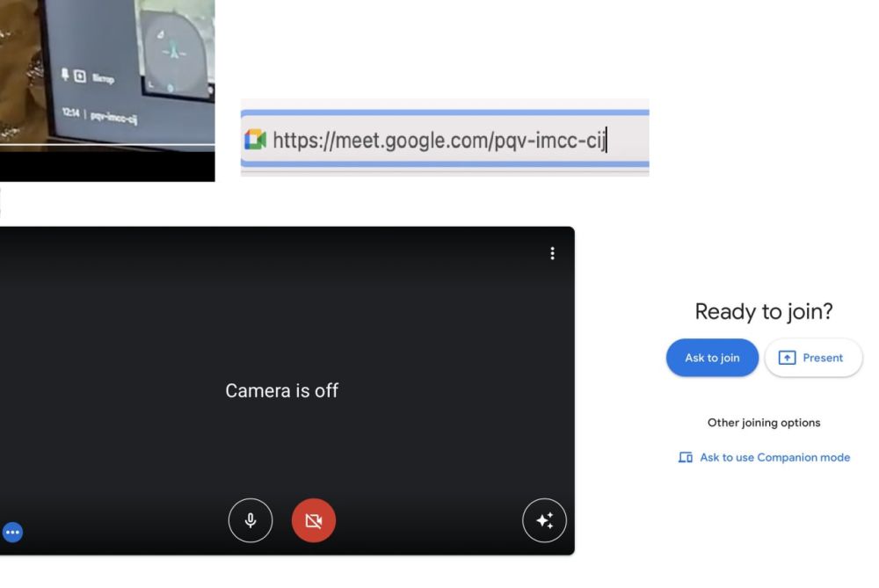Turn on the camera with red button

point(314,520)
